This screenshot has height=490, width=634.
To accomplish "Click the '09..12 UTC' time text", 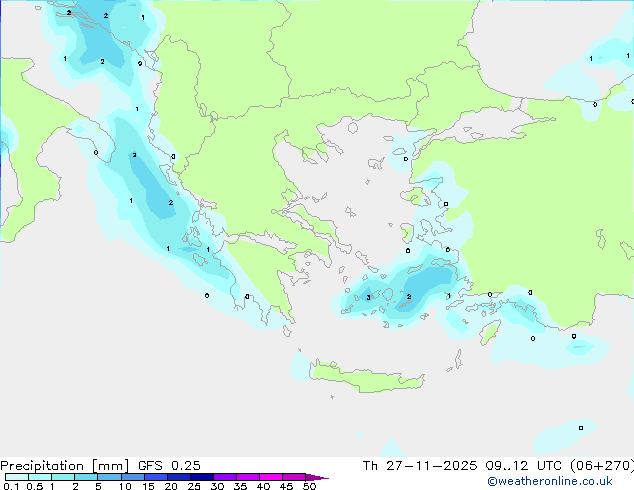I will coord(523,466).
